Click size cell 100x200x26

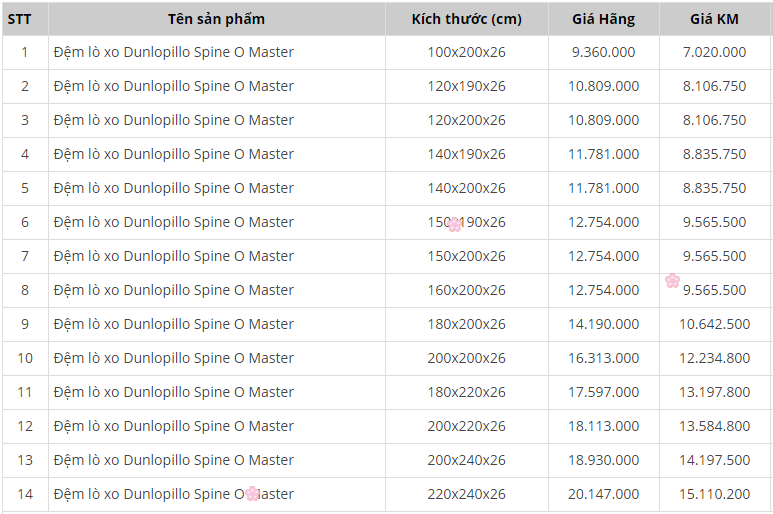tap(466, 52)
